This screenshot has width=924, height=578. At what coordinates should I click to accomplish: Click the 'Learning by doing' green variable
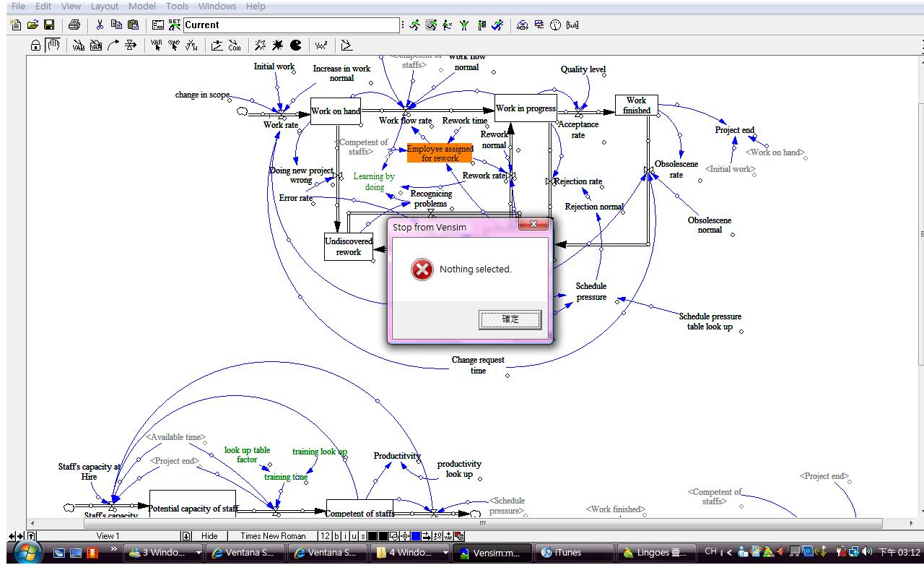[374, 181]
